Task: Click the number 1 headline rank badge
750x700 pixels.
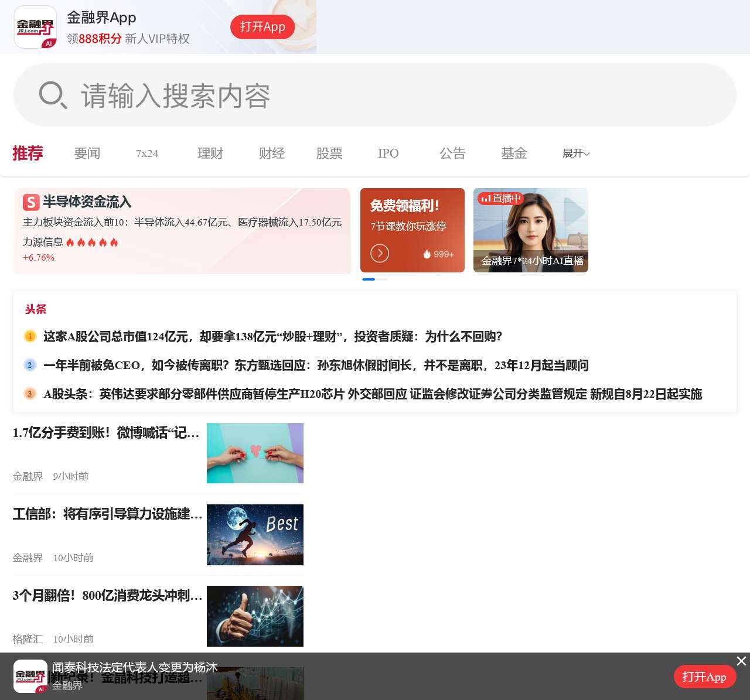Action: pyautogui.click(x=30, y=336)
